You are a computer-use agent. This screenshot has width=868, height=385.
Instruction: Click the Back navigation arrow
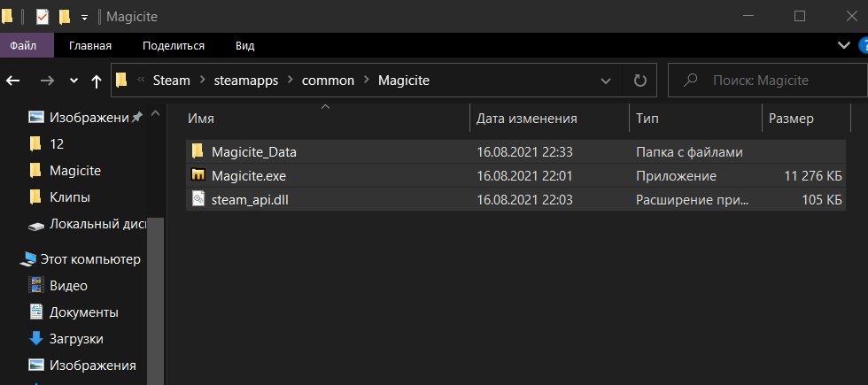pos(12,81)
